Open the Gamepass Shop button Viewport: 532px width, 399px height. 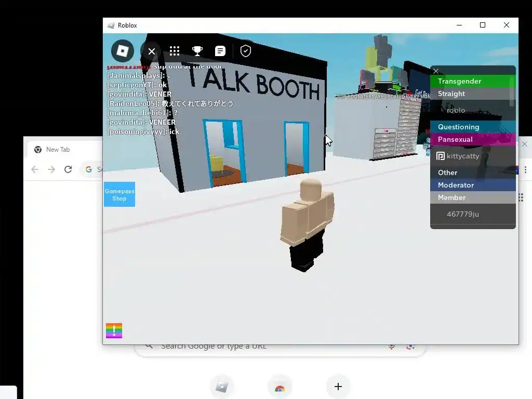(x=119, y=194)
